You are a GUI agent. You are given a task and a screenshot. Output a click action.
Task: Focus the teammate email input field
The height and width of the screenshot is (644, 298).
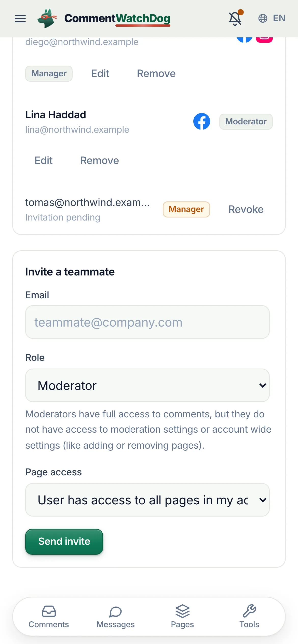[147, 322]
